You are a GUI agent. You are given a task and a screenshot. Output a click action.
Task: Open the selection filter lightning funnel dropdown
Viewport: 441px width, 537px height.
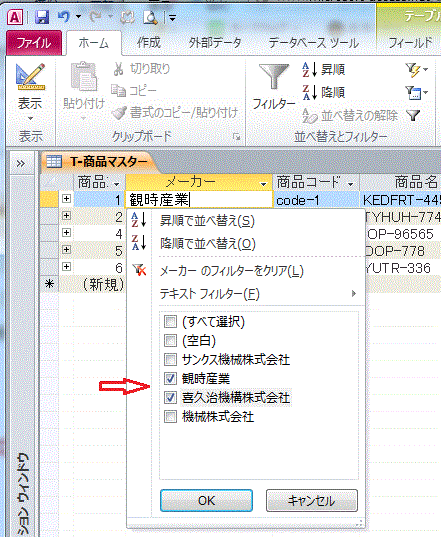[416, 70]
